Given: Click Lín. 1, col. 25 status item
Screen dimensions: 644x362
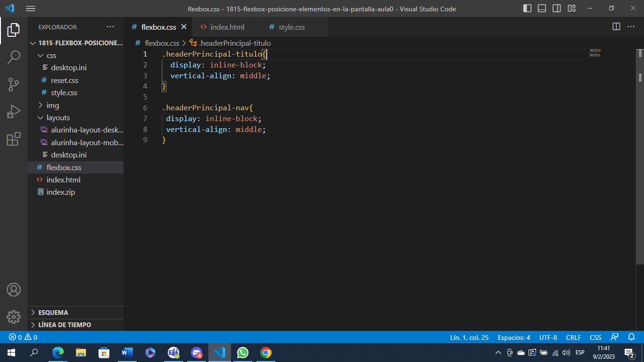Looking at the screenshot, I should (469, 337).
